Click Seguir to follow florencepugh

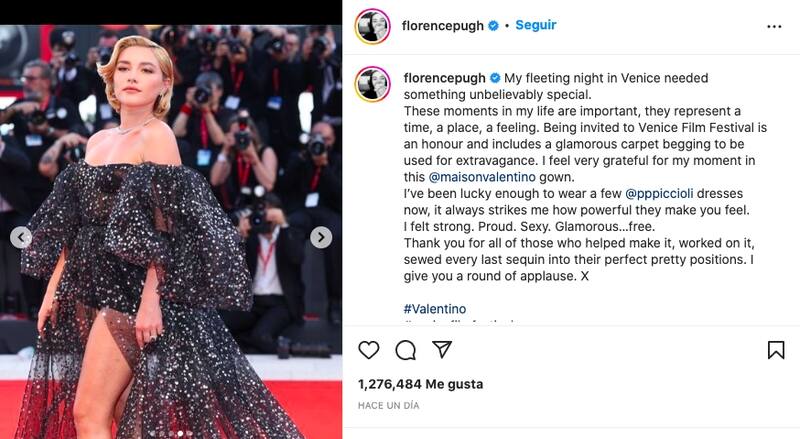click(x=535, y=25)
